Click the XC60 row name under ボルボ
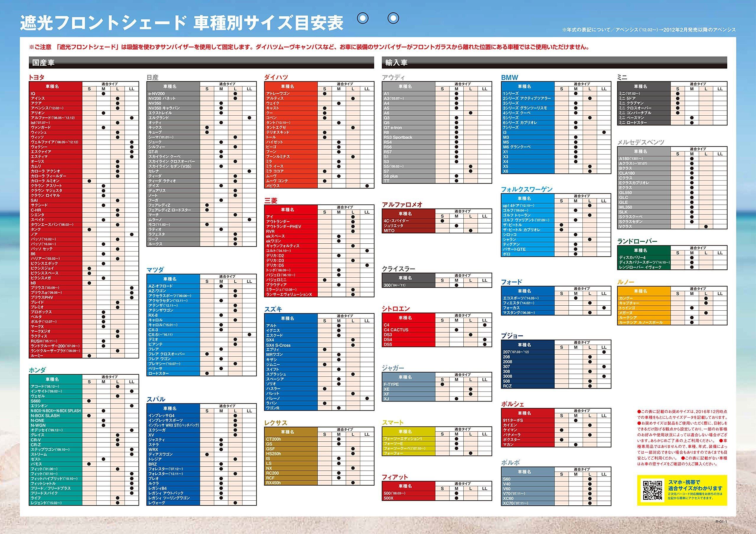This screenshot has width=756, height=534. coord(509,499)
